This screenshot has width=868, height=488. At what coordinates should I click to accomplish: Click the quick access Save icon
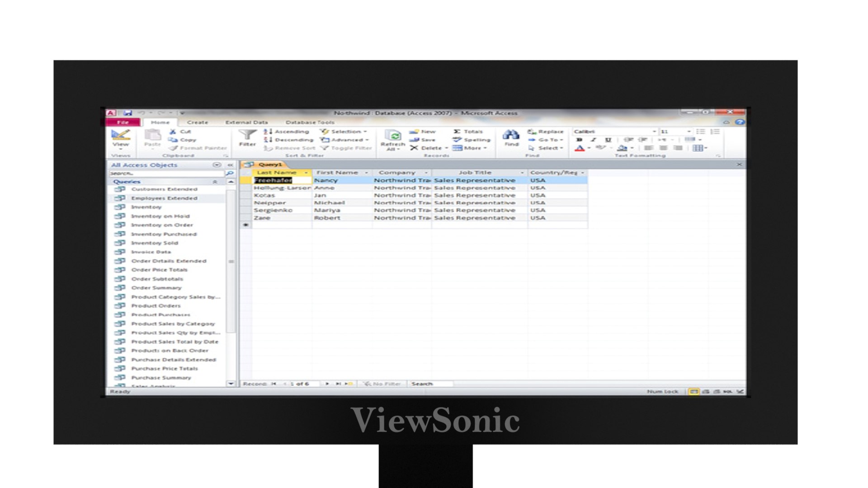pyautogui.click(x=128, y=113)
